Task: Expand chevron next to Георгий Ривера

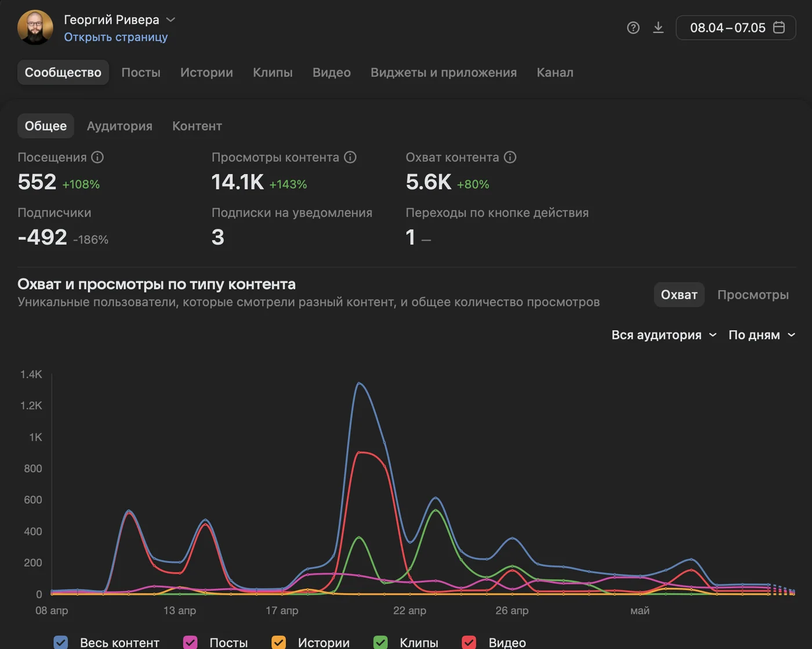Action: (x=171, y=20)
